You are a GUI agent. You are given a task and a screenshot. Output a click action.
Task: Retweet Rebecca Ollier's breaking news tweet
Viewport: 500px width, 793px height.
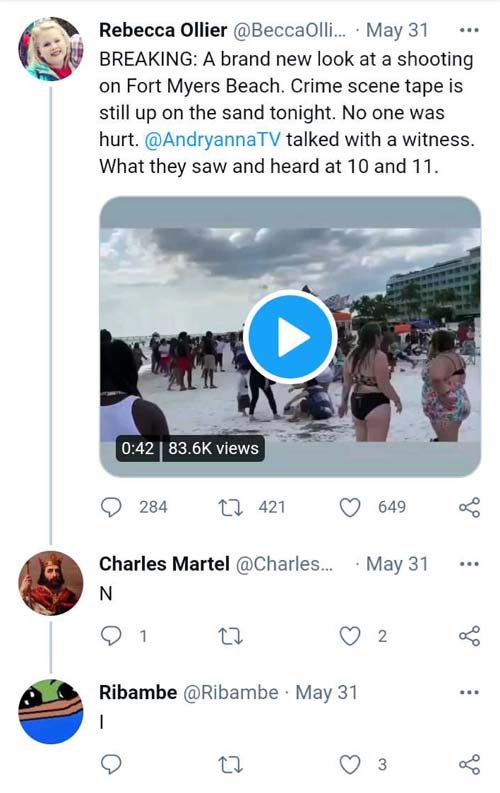coord(231,507)
